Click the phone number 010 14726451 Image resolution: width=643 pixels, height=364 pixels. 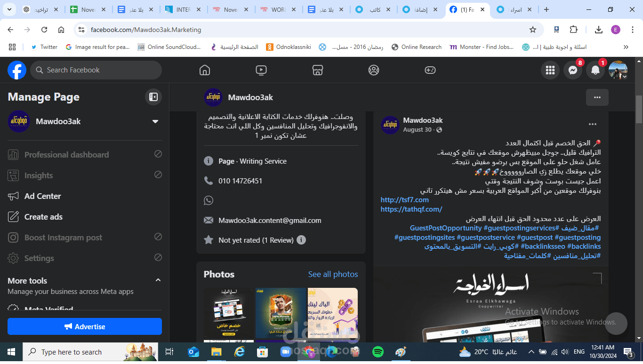click(x=240, y=181)
